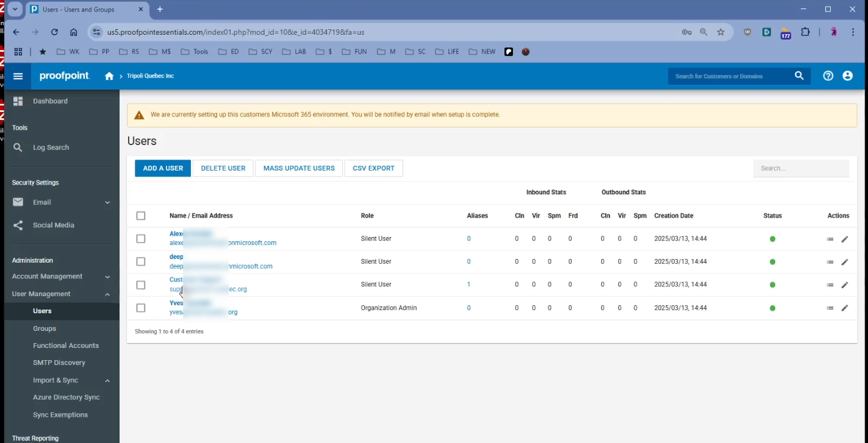The height and width of the screenshot is (443, 868).
Task: Open the aliases count link showing 1
Action: [x=468, y=285]
